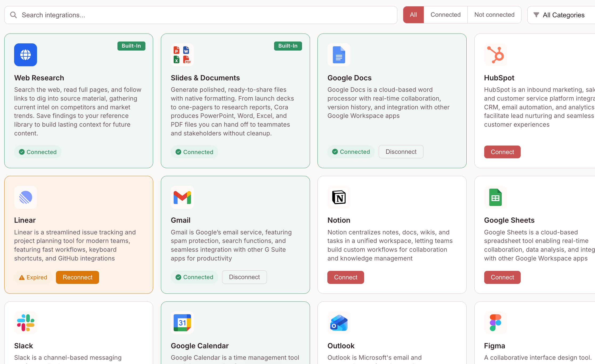Click the Web Research connected checkmark icon
This screenshot has height=364, width=595.
click(22, 152)
